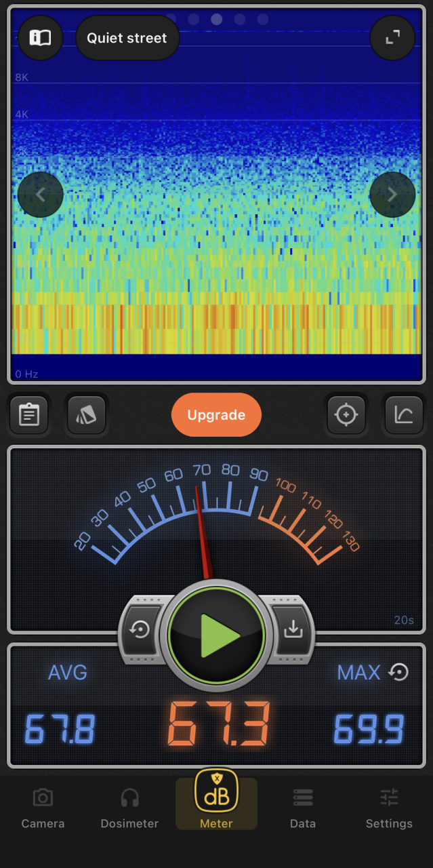Viewport: 433px width, 868px height.
Task: Reset the MAX value
Action: 399,672
